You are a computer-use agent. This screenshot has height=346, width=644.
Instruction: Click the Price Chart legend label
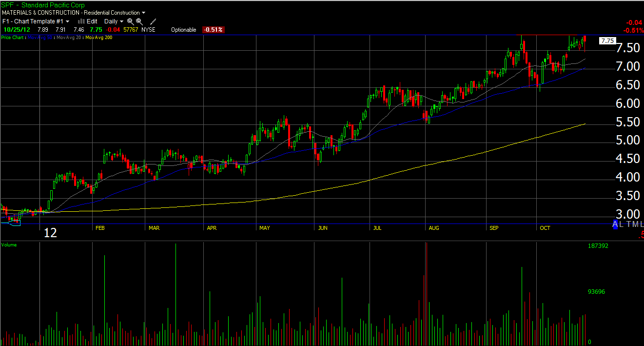[13, 38]
